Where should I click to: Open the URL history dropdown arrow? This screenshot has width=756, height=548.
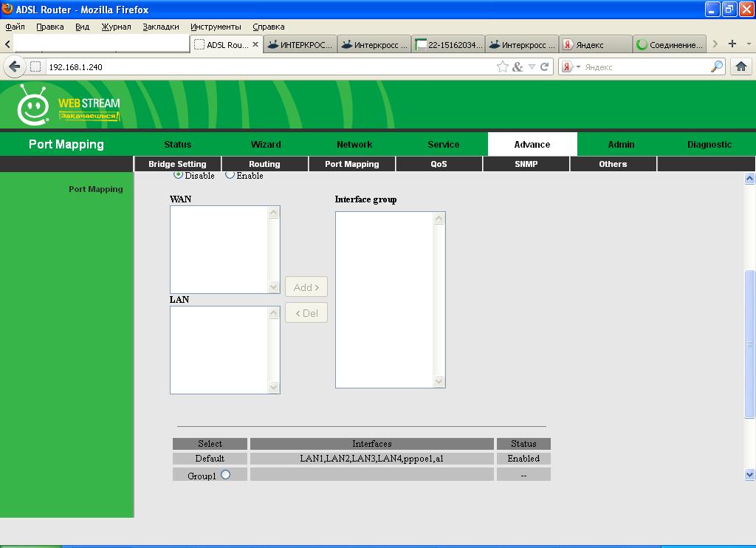coord(532,67)
